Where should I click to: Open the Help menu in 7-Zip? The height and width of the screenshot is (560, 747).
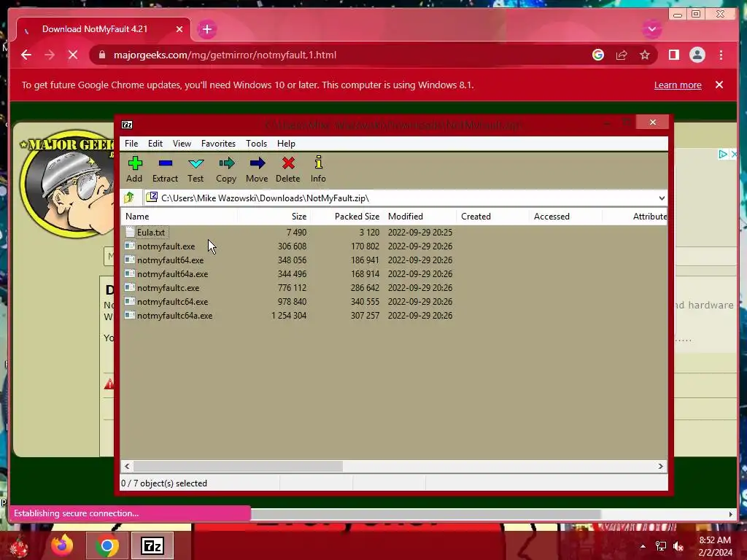[286, 144]
